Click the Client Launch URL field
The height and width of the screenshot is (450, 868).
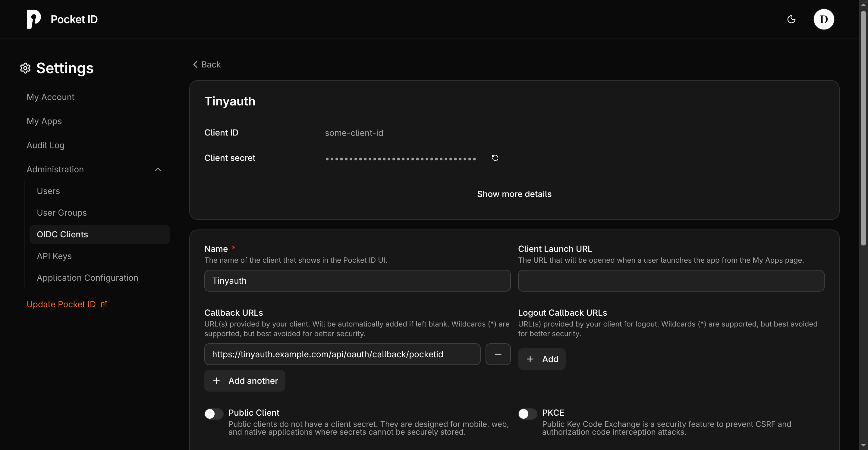(671, 281)
